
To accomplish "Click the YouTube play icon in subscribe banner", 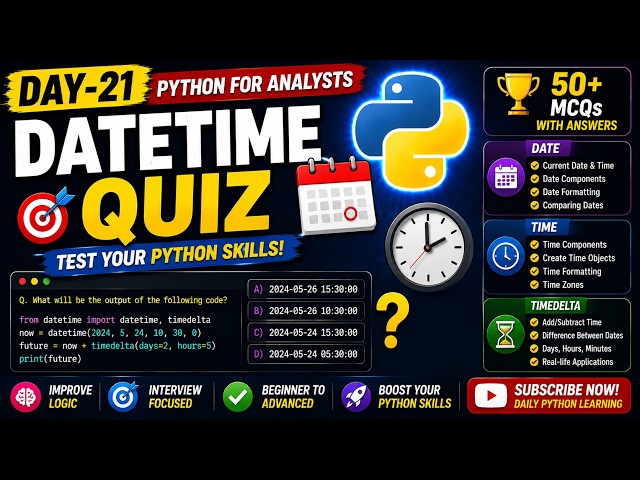I will [491, 396].
